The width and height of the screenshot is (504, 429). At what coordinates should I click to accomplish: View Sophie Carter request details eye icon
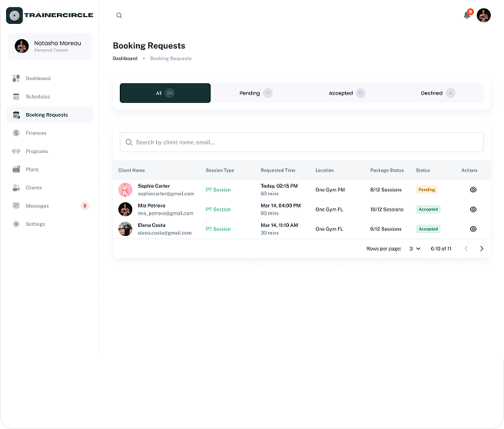473,190
